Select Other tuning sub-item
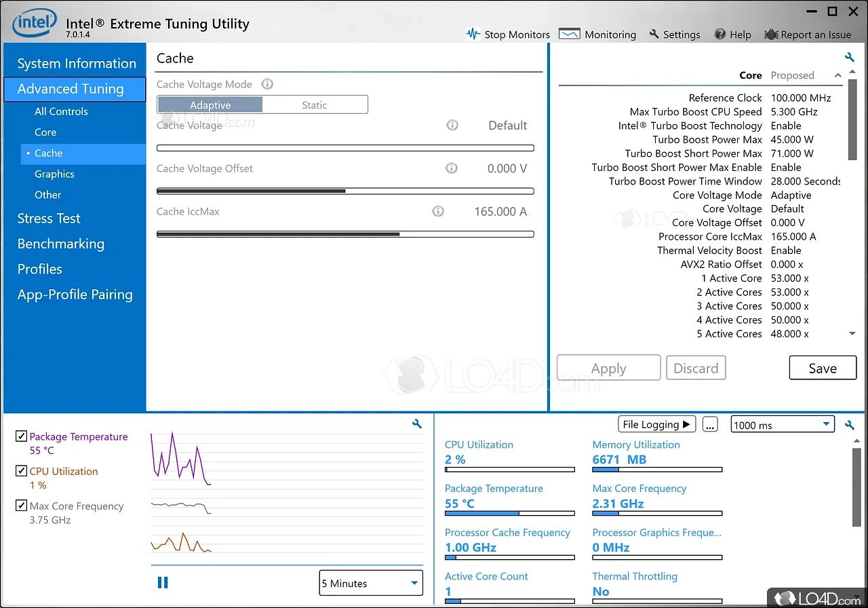The image size is (868, 608). 47,195
